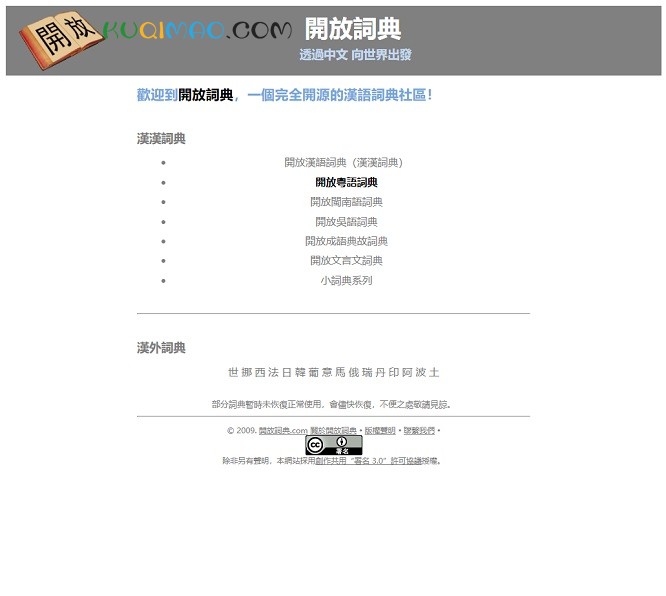Click 印 in the 漢外詞典 language row
The image size is (666, 596).
[x=394, y=373]
